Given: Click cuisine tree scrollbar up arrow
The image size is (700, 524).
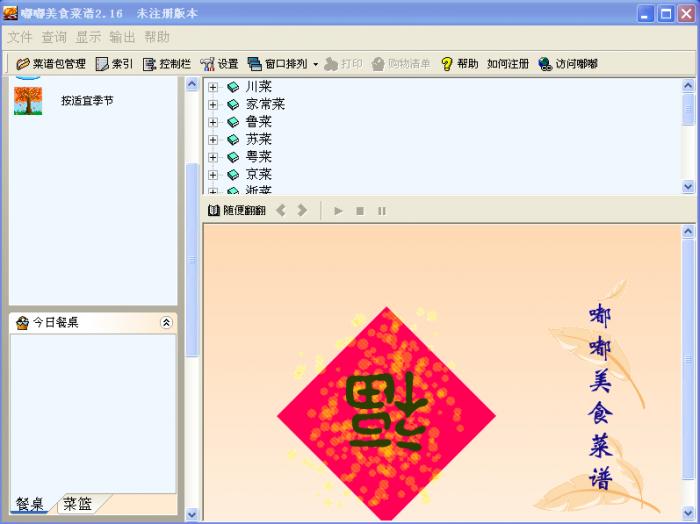Looking at the screenshot, I should click(x=688, y=85).
